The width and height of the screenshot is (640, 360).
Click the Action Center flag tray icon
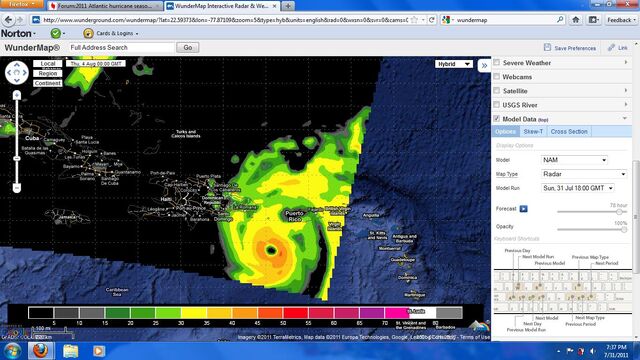pyautogui.click(x=570, y=351)
